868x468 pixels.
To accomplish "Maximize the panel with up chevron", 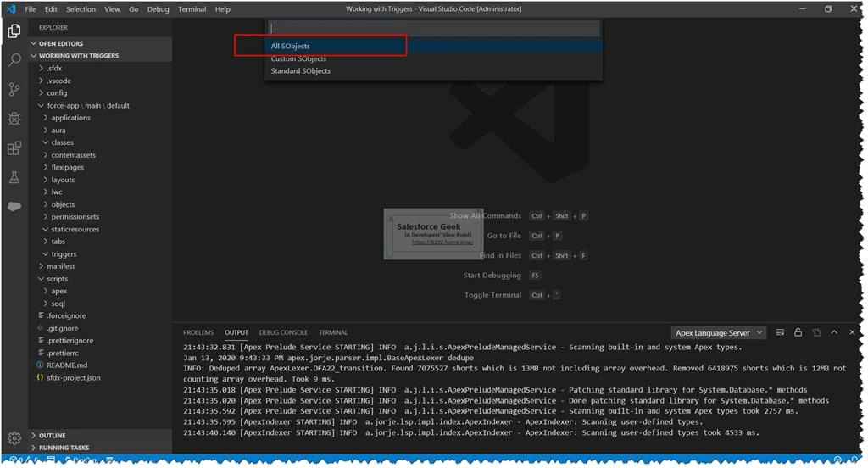I will (834, 332).
